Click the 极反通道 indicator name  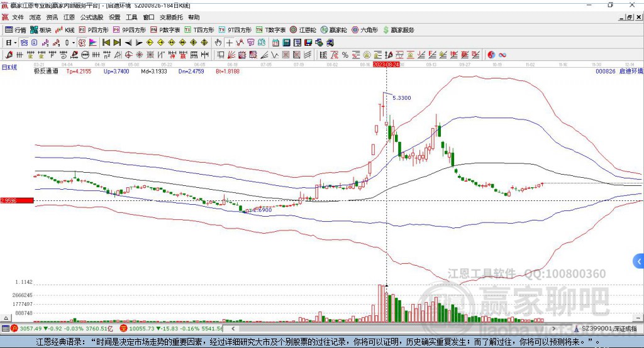[x=46, y=71]
